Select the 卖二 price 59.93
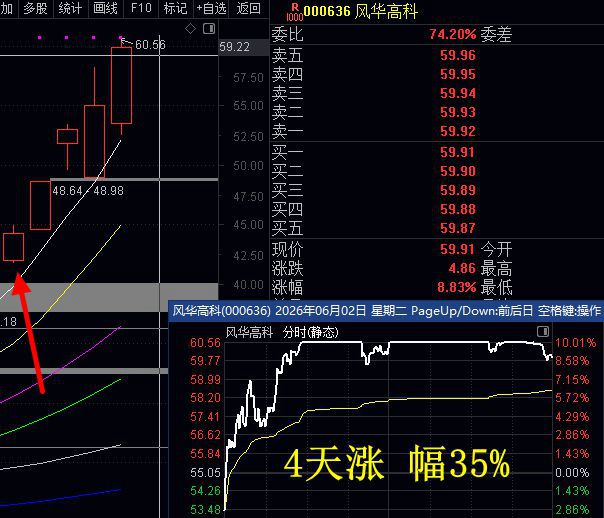 (x=458, y=112)
